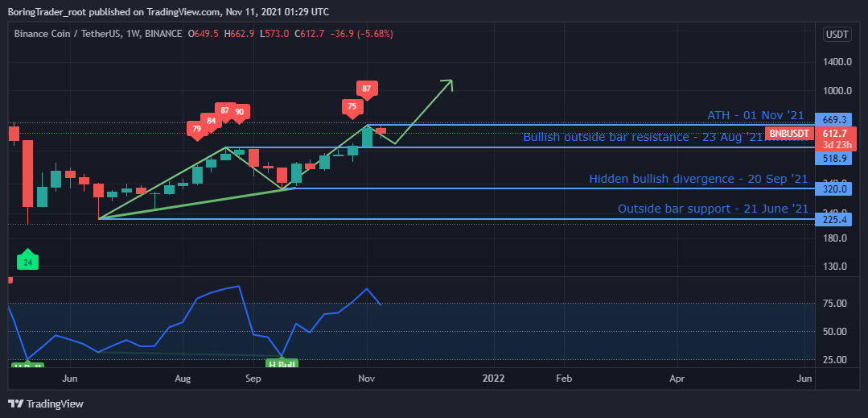Click the -36.9 (-5.68%) change value
868x418 pixels.
click(361, 34)
